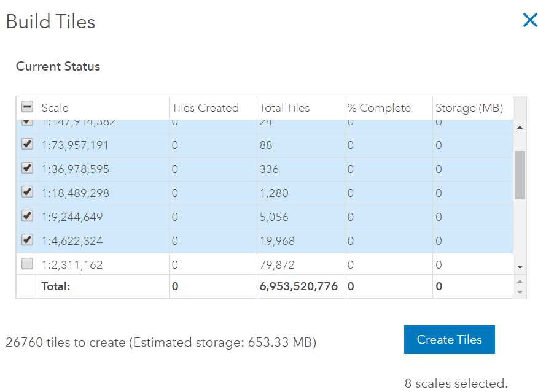538x392 pixels.
Task: Close the Build Tiles dialog with X
Action: [x=529, y=21]
